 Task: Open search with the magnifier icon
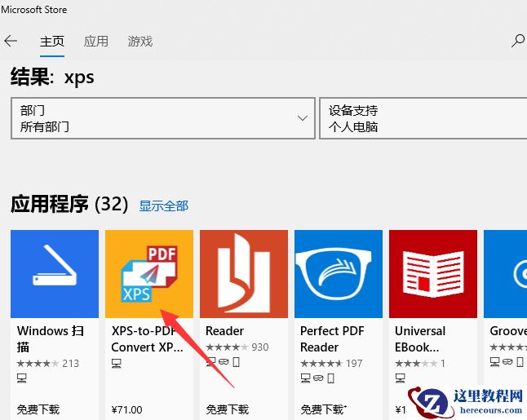click(518, 41)
